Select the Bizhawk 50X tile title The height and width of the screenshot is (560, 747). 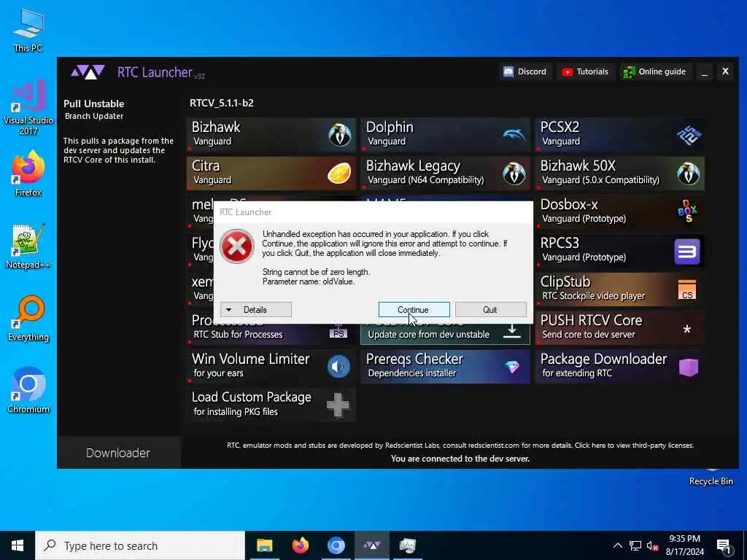(578, 166)
